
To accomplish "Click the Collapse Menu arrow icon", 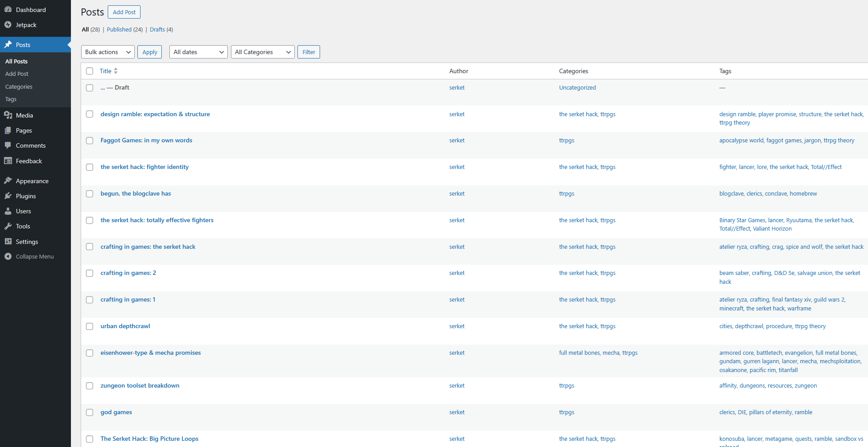I will 8,256.
